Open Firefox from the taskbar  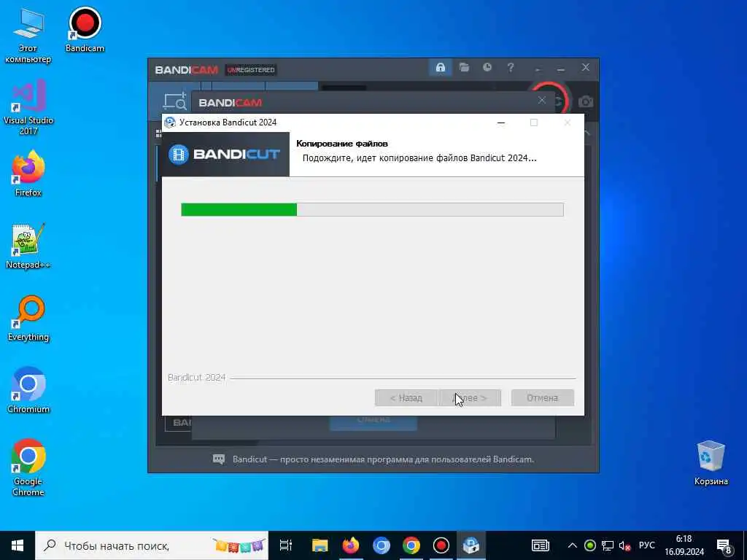(350, 545)
